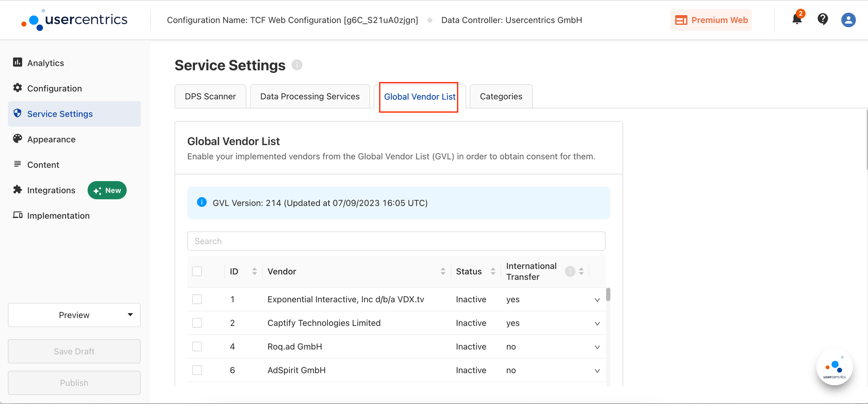
Task: Expand the Exponential Interactive row details
Action: [x=597, y=300]
